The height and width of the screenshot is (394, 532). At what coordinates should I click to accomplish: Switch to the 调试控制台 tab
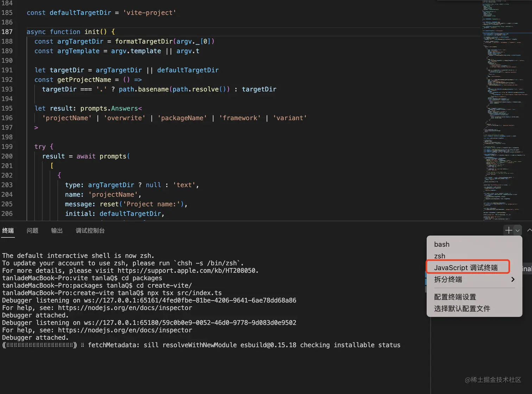(90, 230)
